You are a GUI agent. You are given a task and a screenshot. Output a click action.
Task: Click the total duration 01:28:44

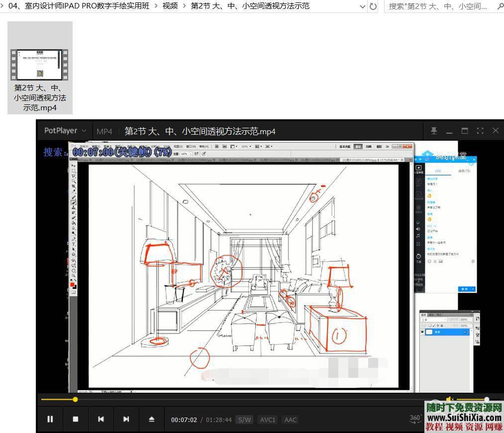point(218,420)
